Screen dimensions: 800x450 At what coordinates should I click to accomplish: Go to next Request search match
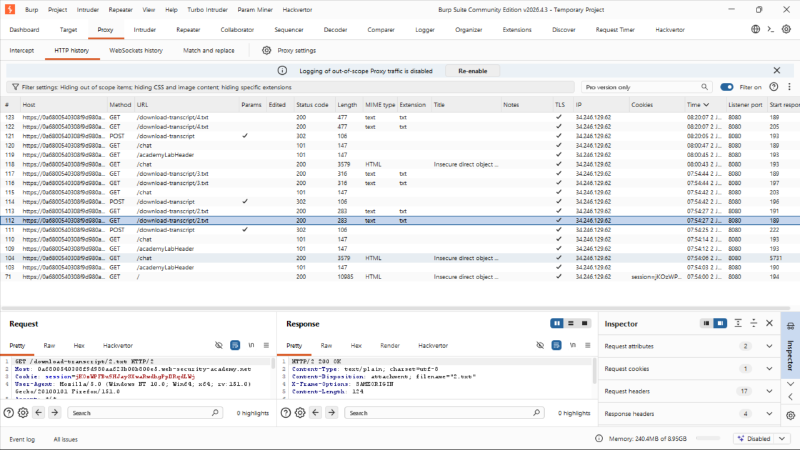55,413
